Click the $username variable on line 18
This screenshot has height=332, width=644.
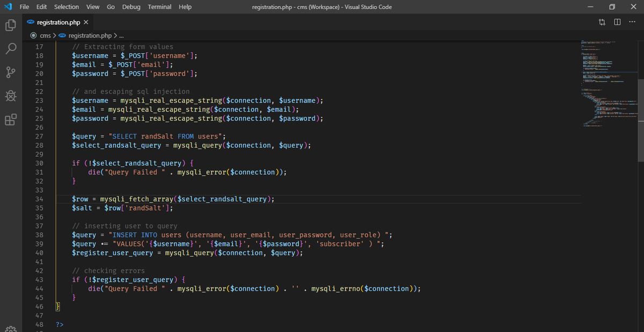tap(90, 56)
